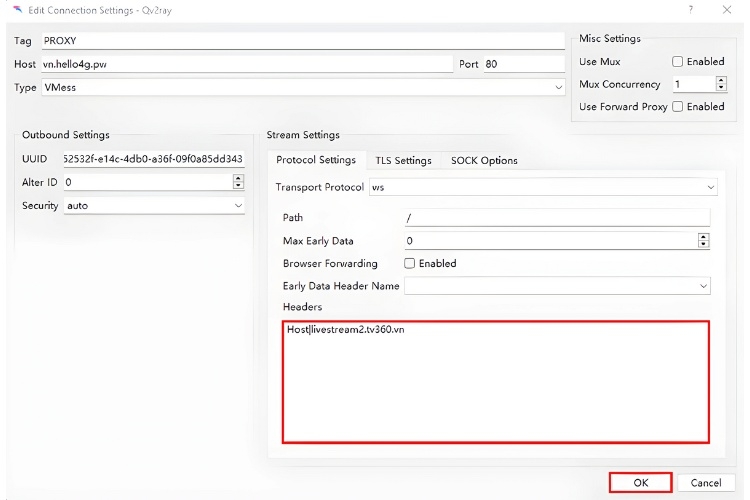750x500 pixels.
Task: Enable Browser Forwarding checkbox
Action: (409, 263)
